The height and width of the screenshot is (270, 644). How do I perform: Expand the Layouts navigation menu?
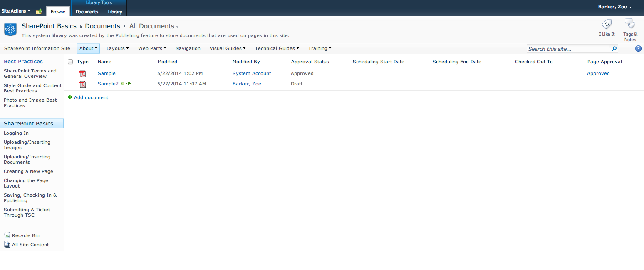tap(117, 48)
